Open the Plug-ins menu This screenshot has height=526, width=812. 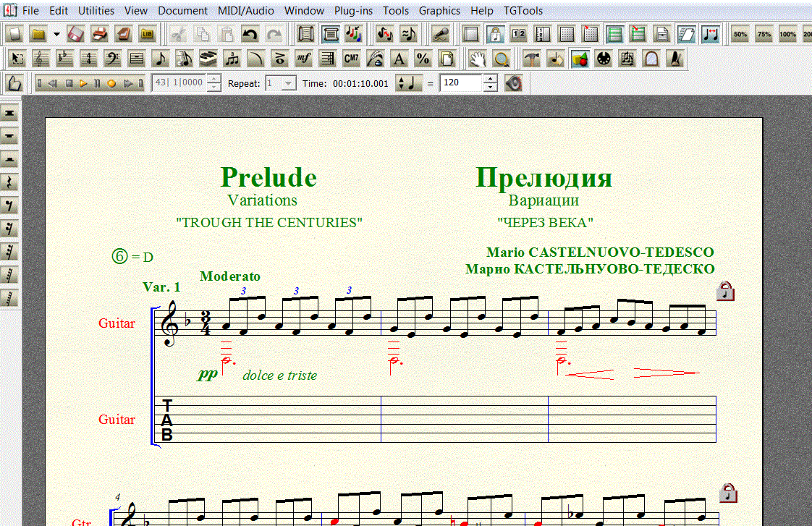[x=353, y=10]
